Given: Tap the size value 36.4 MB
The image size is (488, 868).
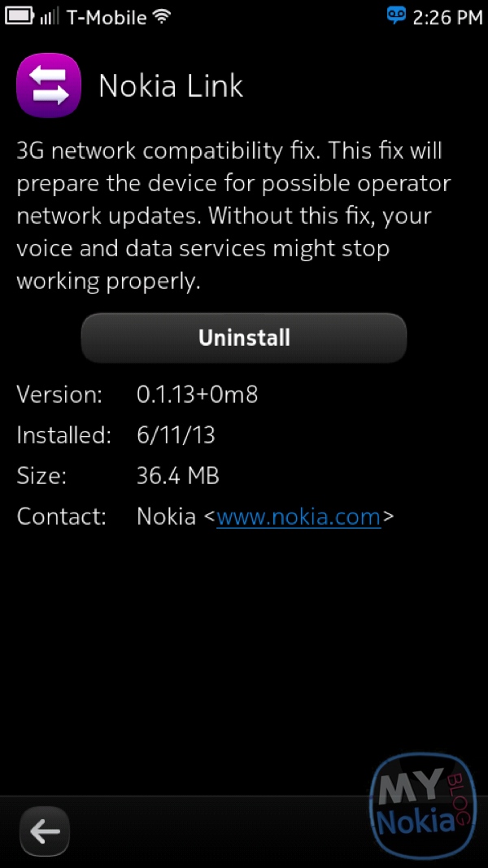Looking at the screenshot, I should (177, 476).
